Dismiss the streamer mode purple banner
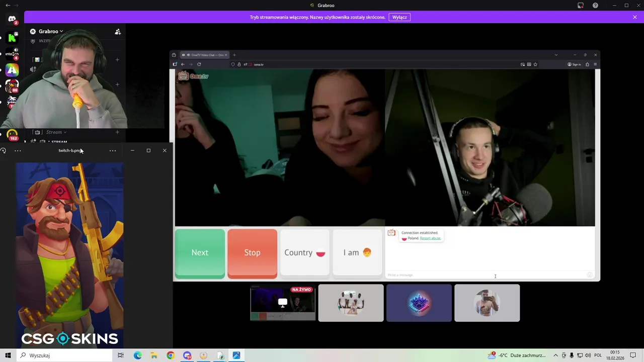This screenshot has height=362, width=644. pyautogui.click(x=635, y=17)
